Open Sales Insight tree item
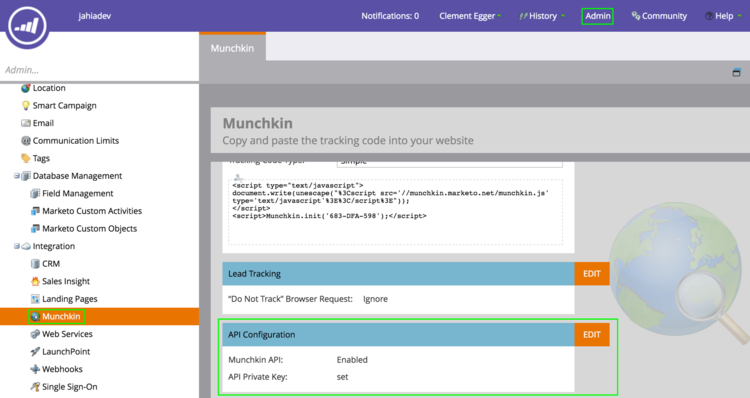This screenshot has width=750, height=398. tap(66, 281)
